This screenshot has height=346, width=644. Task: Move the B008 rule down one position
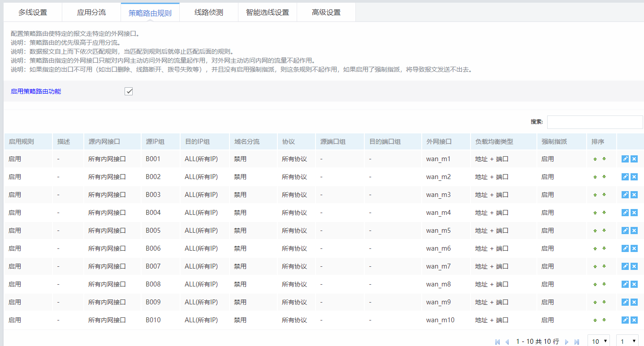[x=604, y=284]
